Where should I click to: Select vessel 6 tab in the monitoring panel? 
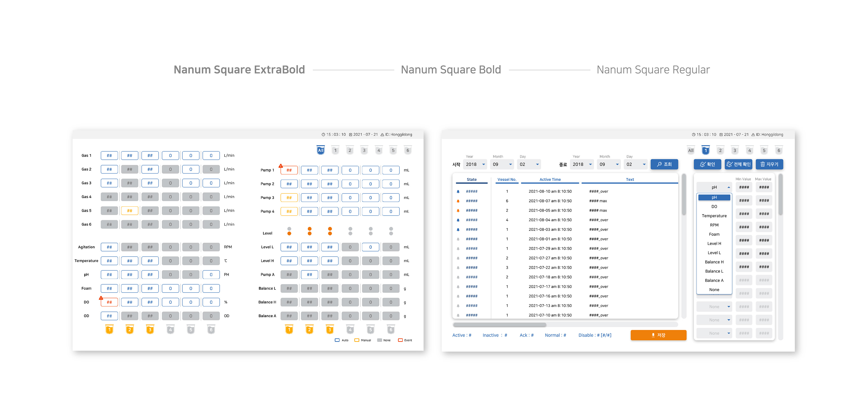(408, 150)
